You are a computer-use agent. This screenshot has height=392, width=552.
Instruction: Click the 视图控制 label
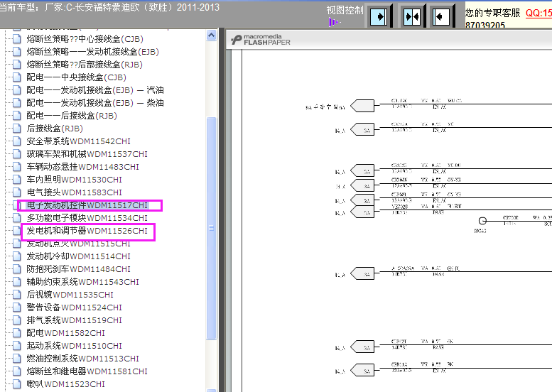345,10
